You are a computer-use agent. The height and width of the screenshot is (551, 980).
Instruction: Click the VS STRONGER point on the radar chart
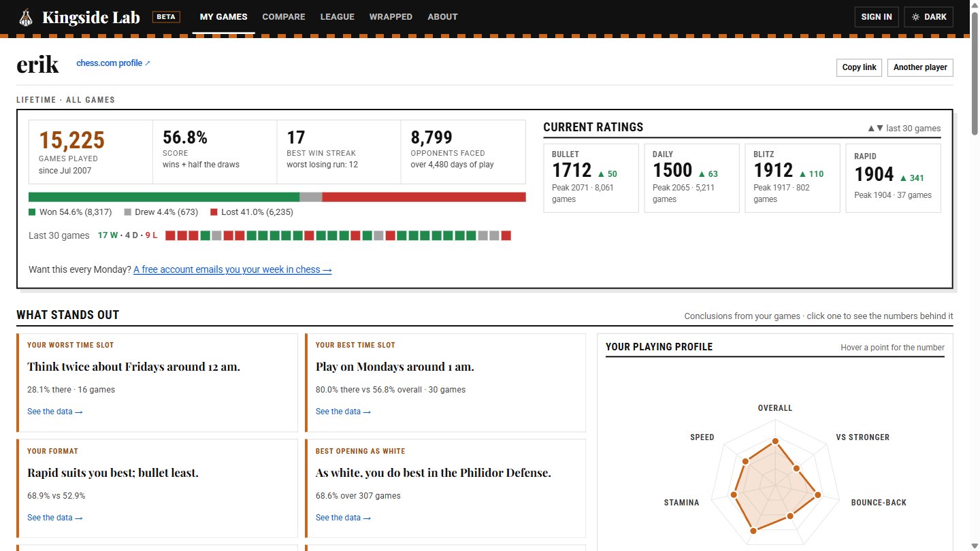796,468
